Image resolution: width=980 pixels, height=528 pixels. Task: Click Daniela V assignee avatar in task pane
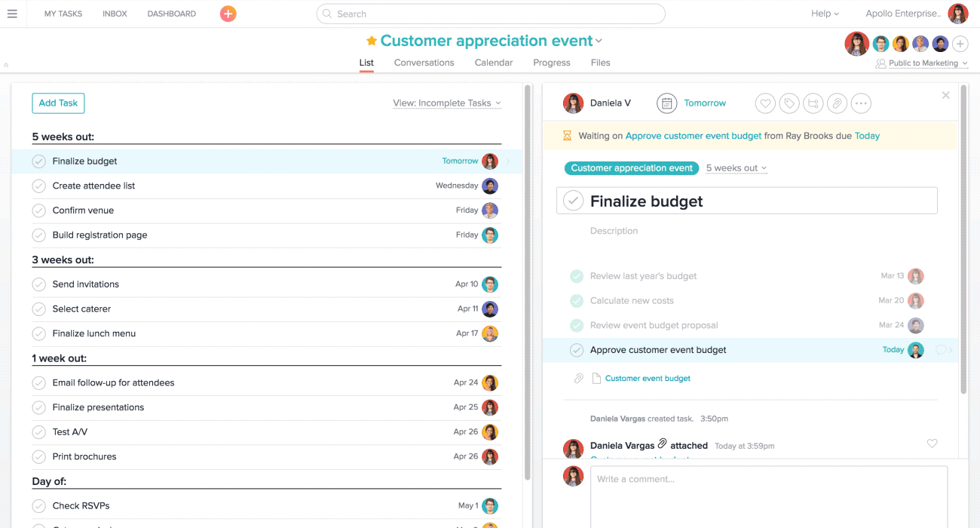574,103
